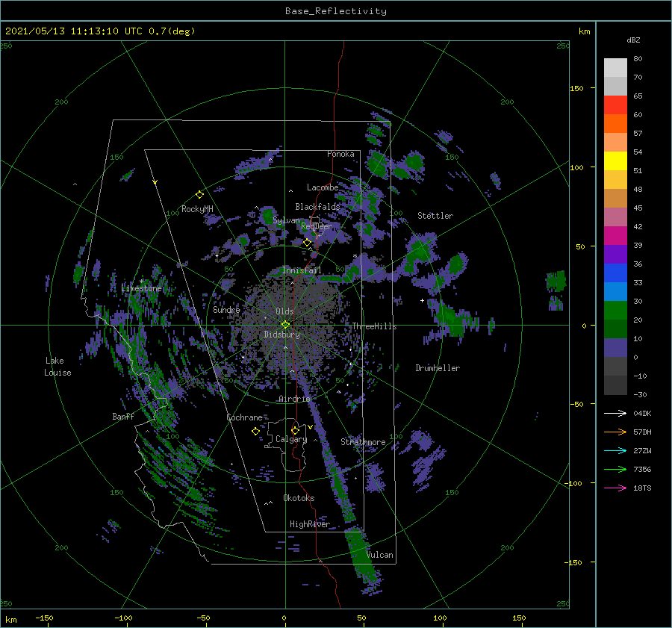Click the Base_Reflectivity title
The height and width of the screenshot is (628, 672).
(x=336, y=11)
